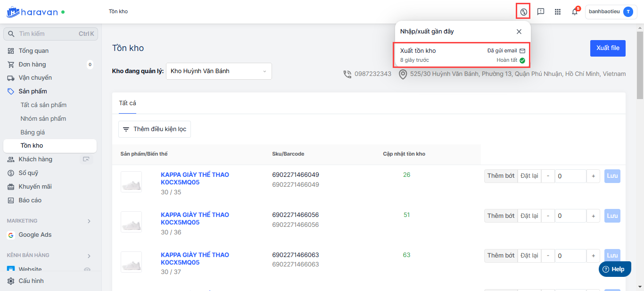Click the warehouse address text
The height and width of the screenshot is (291, 644).
pyautogui.click(x=518, y=74)
